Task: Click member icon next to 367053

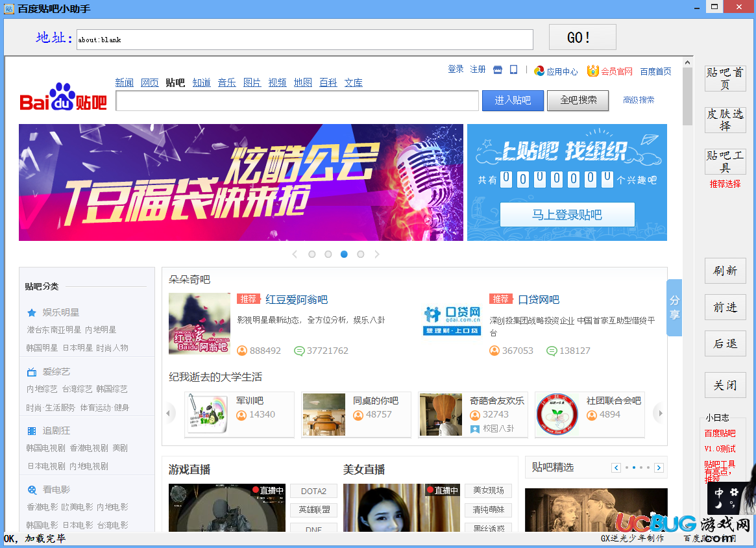Action: (x=494, y=351)
